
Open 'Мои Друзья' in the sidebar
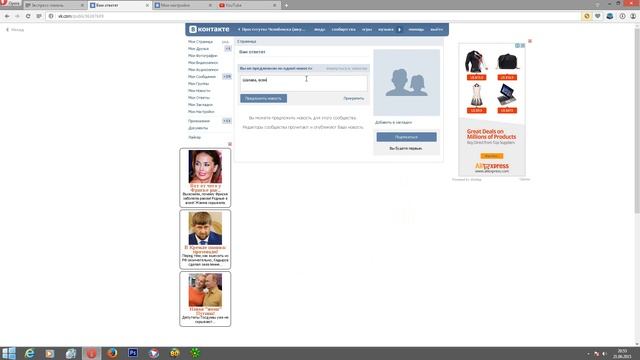pyautogui.click(x=198, y=49)
